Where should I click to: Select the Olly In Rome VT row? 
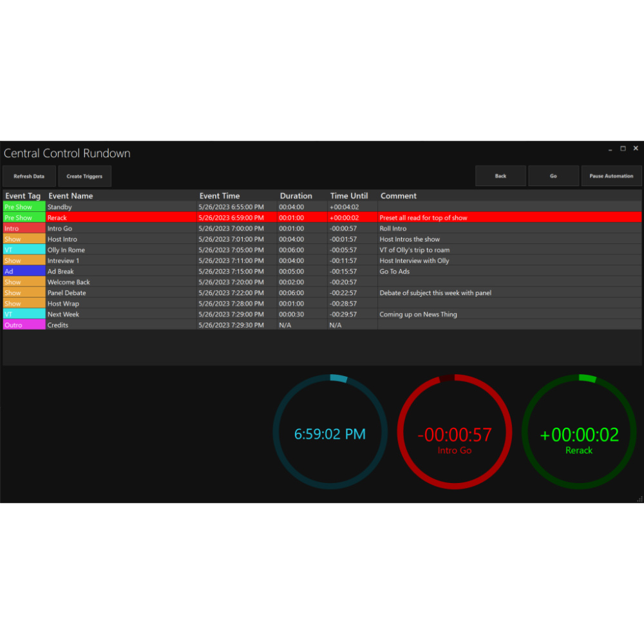pos(322,250)
